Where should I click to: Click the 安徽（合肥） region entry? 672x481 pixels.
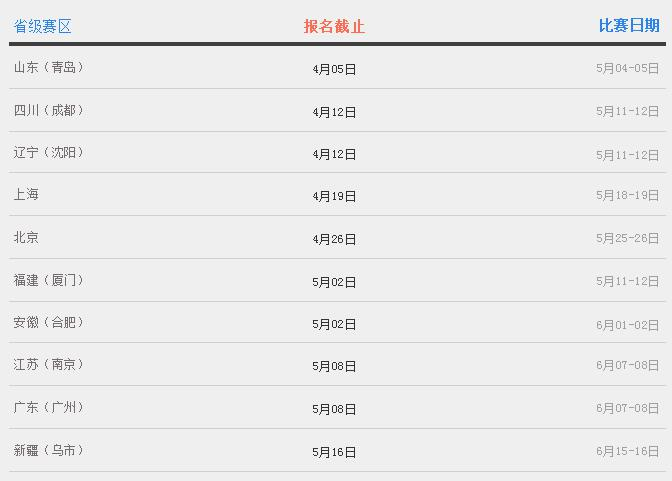[48, 322]
